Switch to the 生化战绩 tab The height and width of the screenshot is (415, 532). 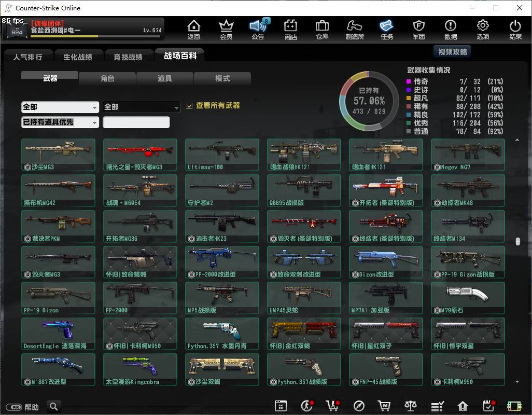coord(78,57)
